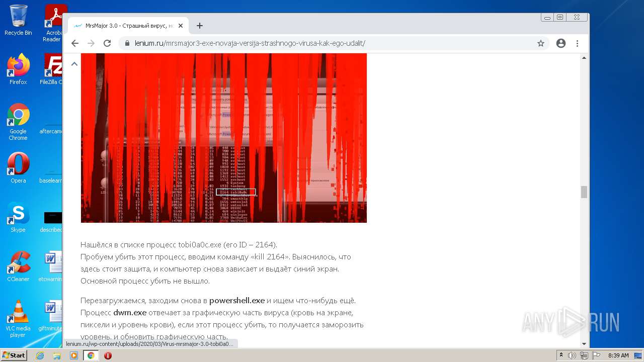Reload the lenium.ru page
644x362 pixels.
(x=107, y=43)
